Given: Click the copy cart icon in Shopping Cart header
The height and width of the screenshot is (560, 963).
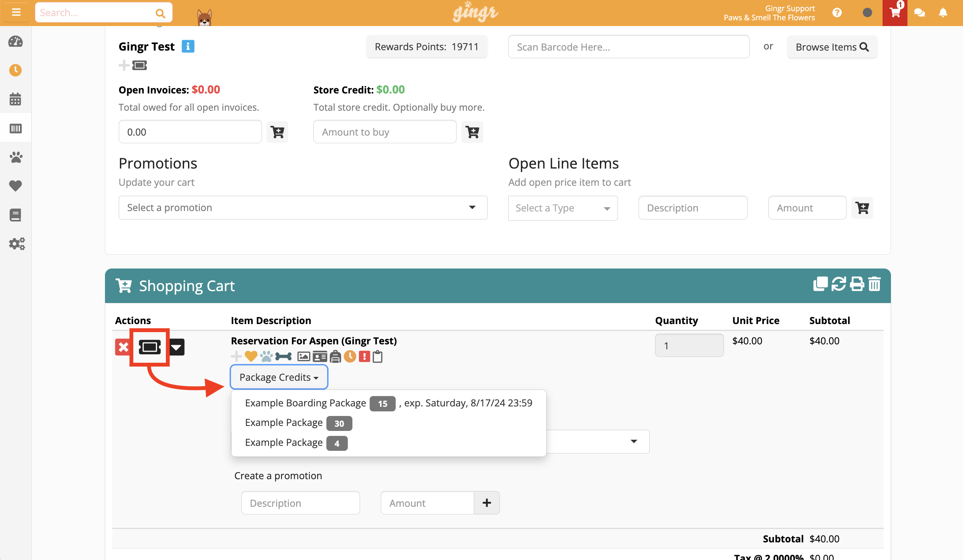Looking at the screenshot, I should [x=820, y=284].
